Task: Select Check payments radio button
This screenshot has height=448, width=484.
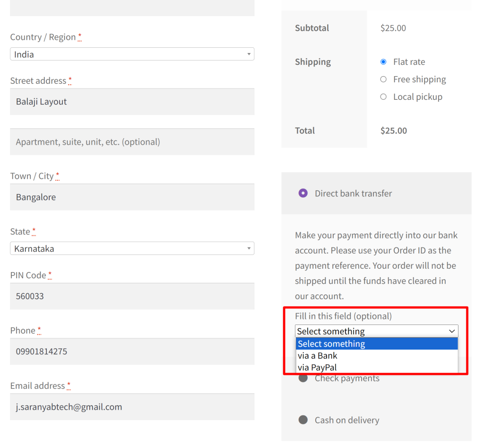Action: [303, 378]
